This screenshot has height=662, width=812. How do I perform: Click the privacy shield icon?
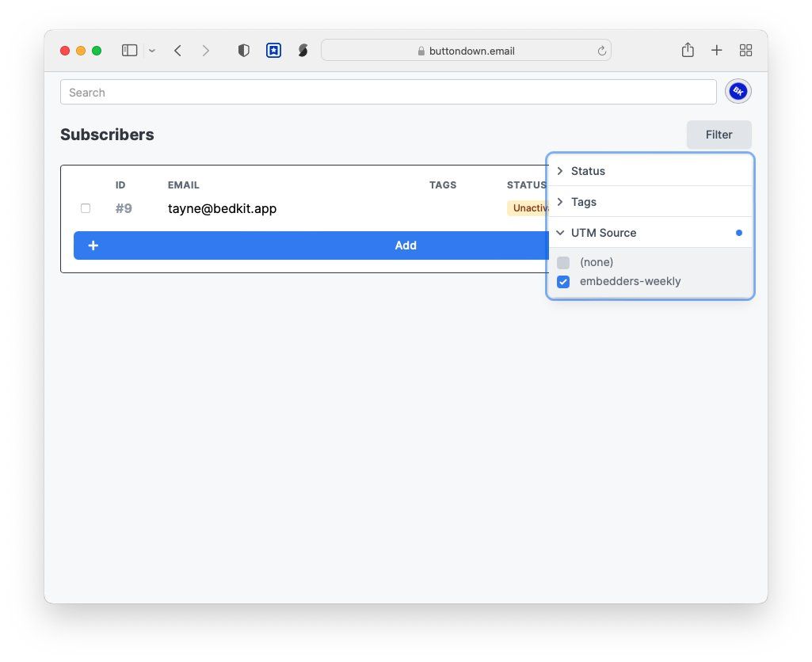244,51
